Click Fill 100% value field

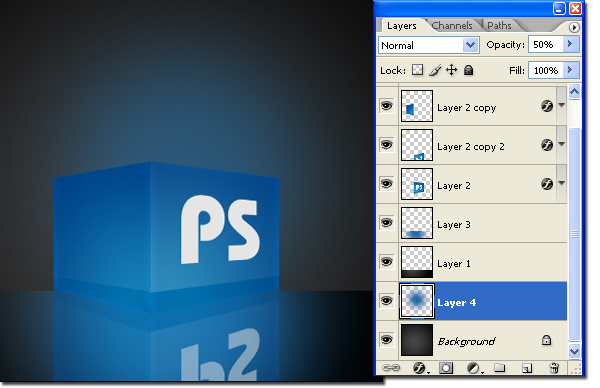546,70
